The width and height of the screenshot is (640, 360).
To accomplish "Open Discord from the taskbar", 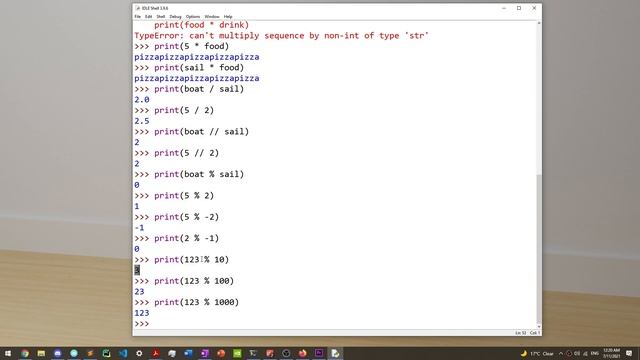I will pyautogui.click(x=58, y=353).
